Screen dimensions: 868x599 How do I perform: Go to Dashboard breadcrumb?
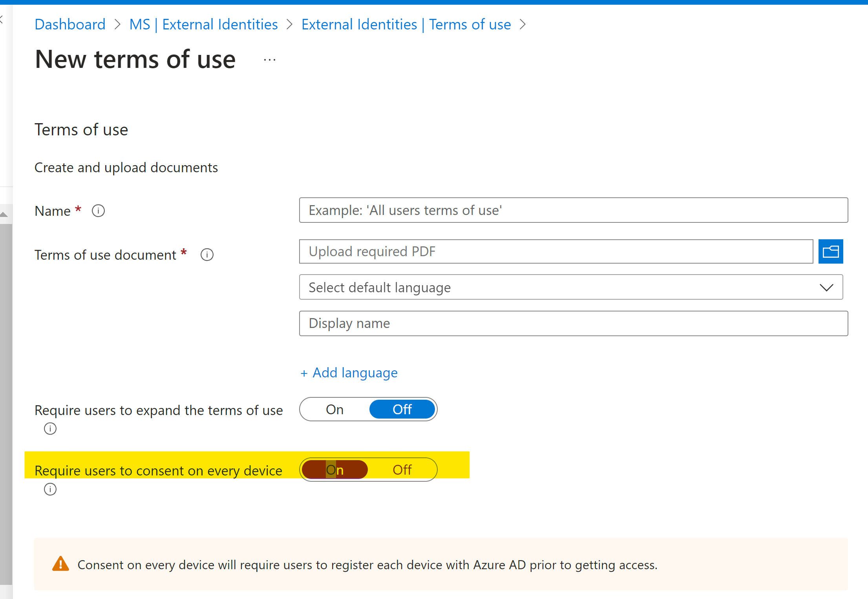coord(70,24)
